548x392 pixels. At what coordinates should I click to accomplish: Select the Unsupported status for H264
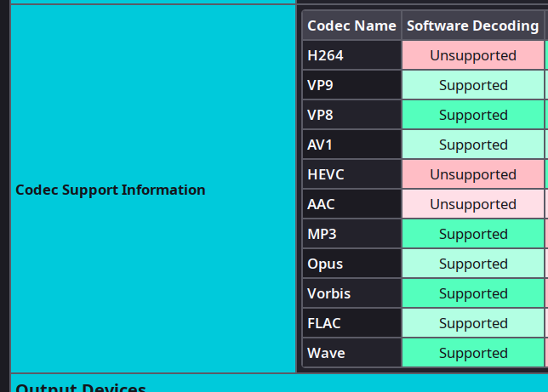click(472, 55)
